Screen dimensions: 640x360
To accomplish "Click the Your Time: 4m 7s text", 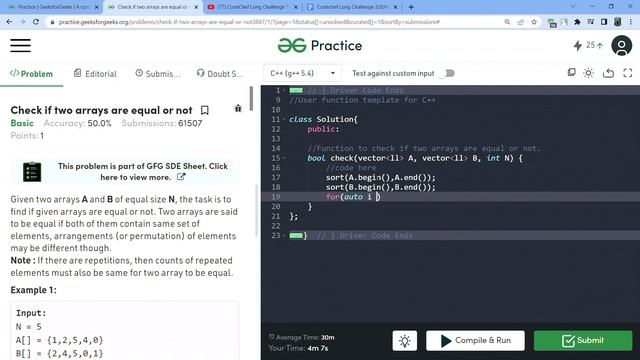I will click(x=298, y=348).
